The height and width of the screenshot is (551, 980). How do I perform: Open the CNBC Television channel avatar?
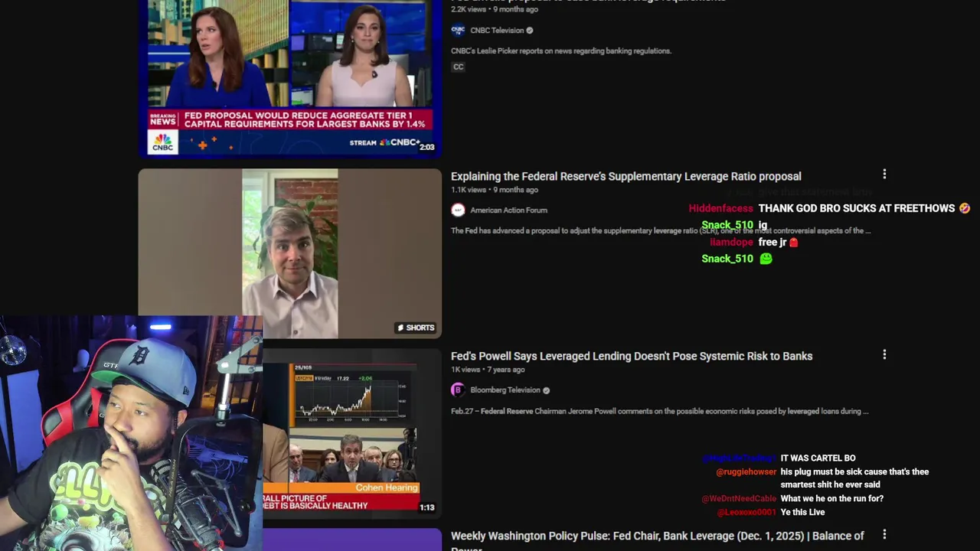click(x=458, y=31)
